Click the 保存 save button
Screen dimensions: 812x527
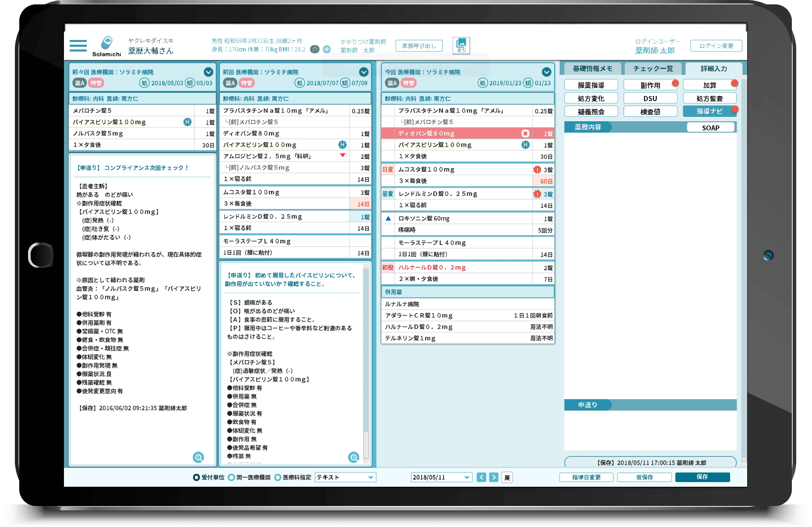pos(702,477)
